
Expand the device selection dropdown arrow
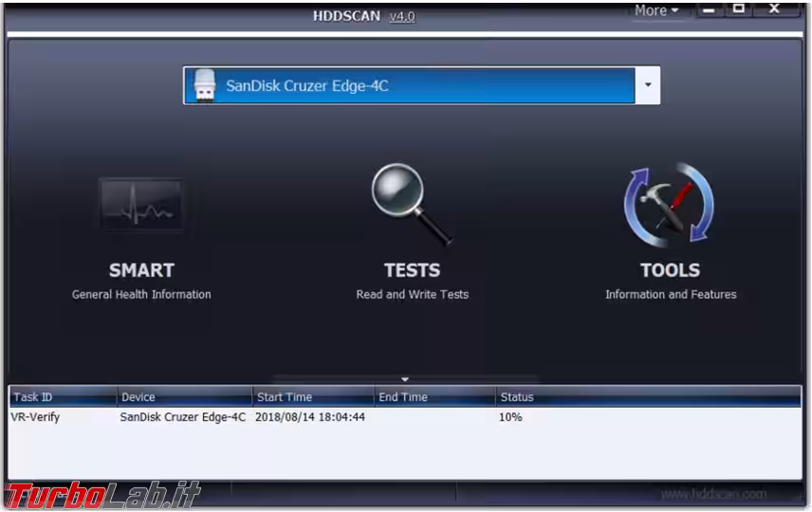[x=647, y=85]
